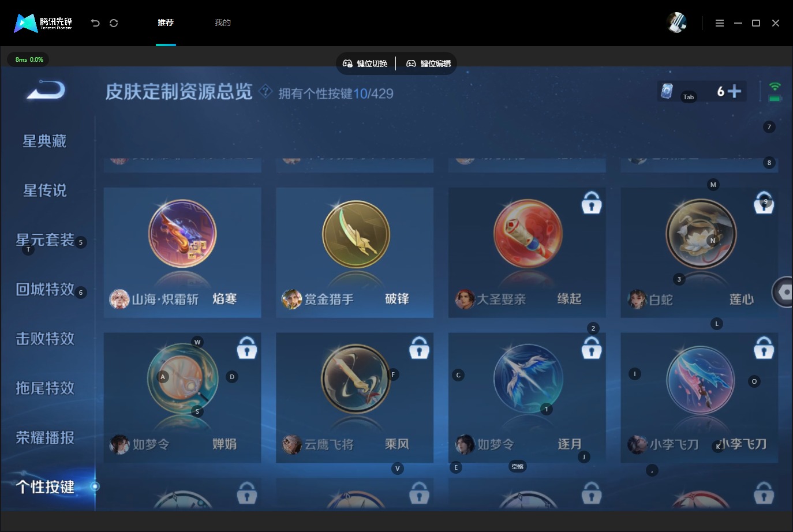Open the hamburger menu icon
Viewport: 793px width, 532px height.
pos(720,23)
